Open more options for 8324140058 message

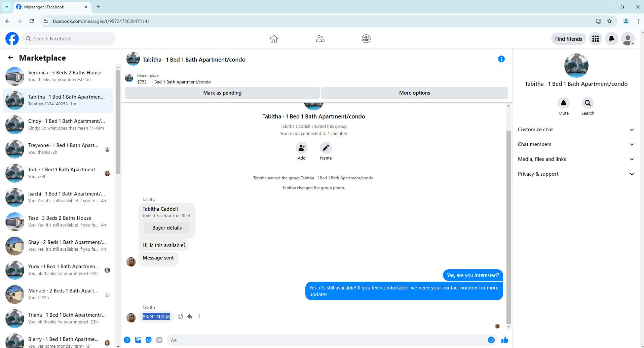(x=199, y=316)
